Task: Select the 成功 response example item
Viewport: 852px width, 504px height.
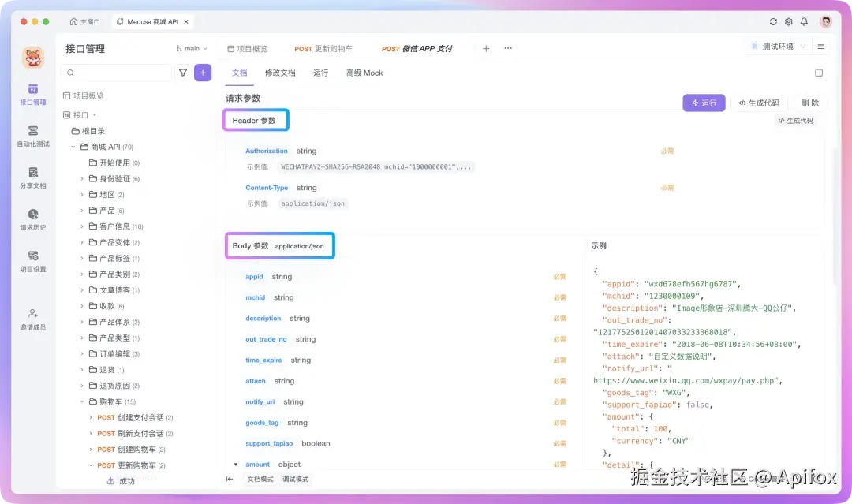Action: click(x=121, y=480)
